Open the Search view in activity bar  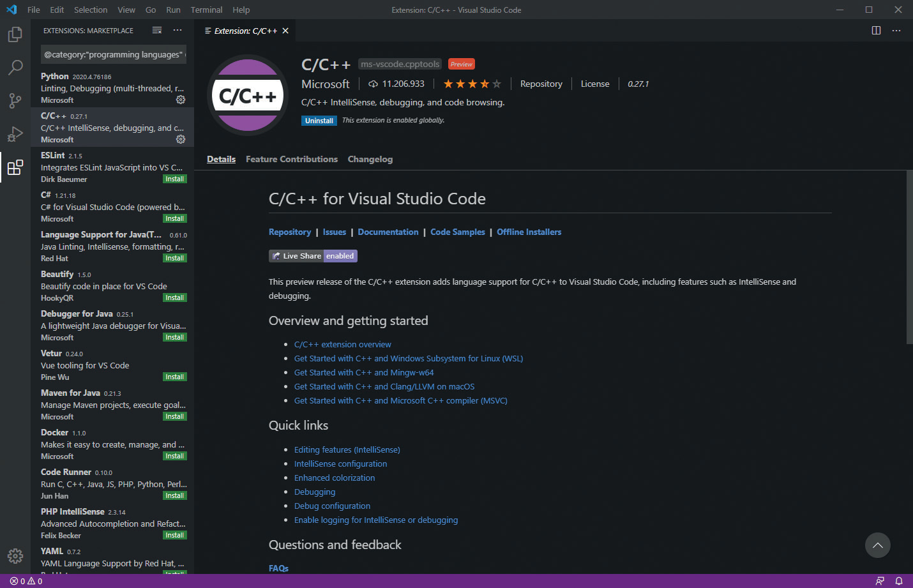[x=15, y=67]
